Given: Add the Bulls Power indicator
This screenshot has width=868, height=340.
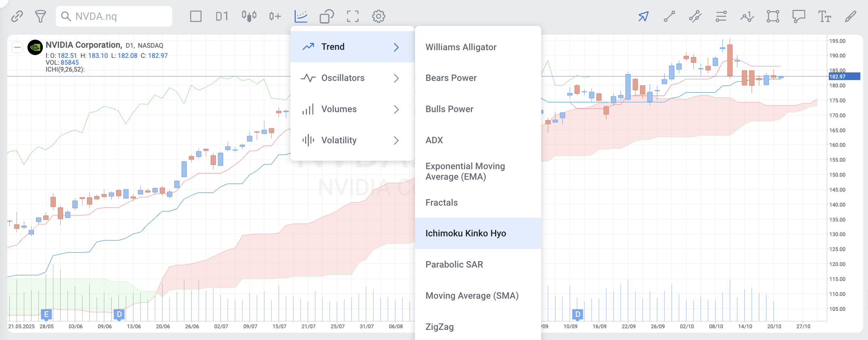Looking at the screenshot, I should [x=478, y=109].
